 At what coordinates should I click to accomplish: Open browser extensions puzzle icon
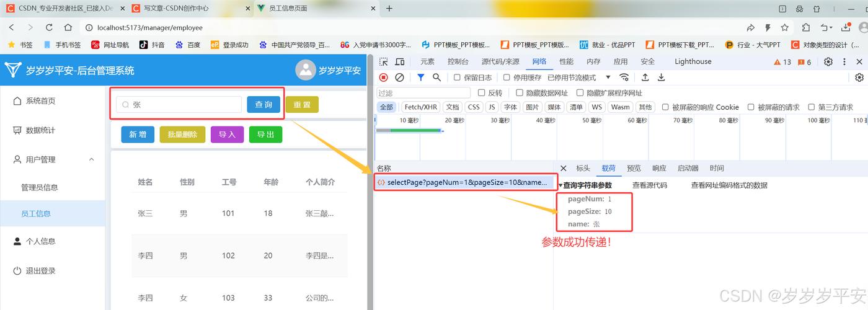(x=805, y=27)
